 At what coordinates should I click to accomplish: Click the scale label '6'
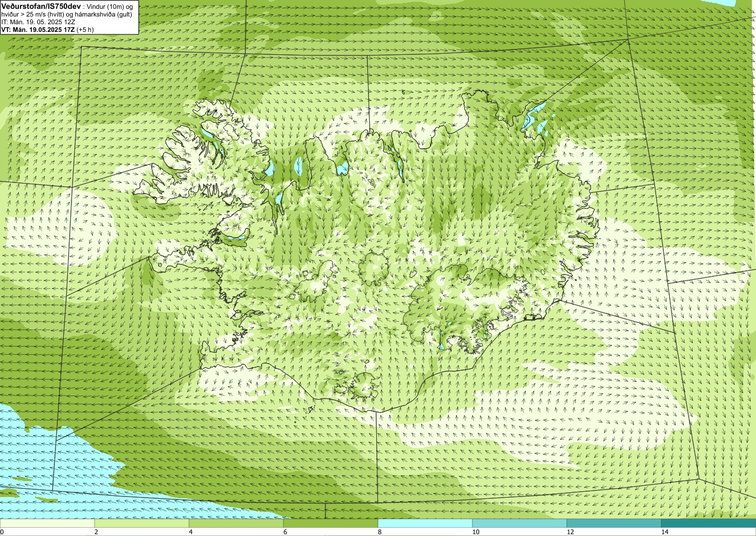pos(285,532)
